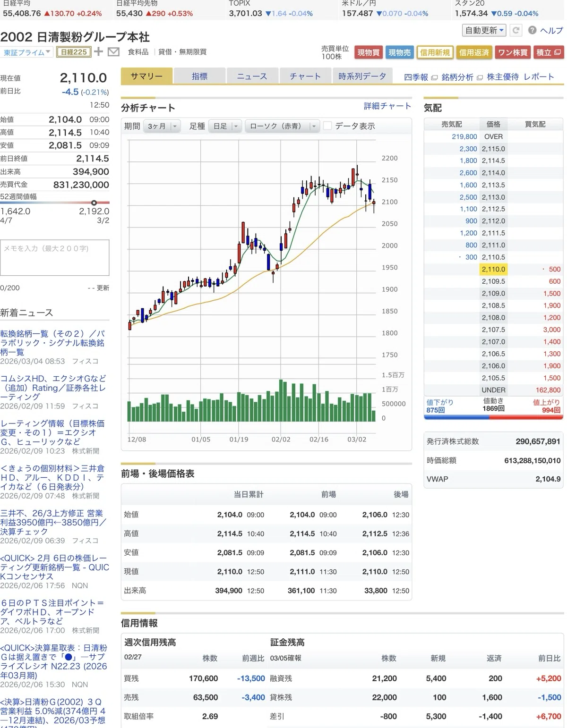Open the 足種 日足 dropdown

tap(225, 126)
